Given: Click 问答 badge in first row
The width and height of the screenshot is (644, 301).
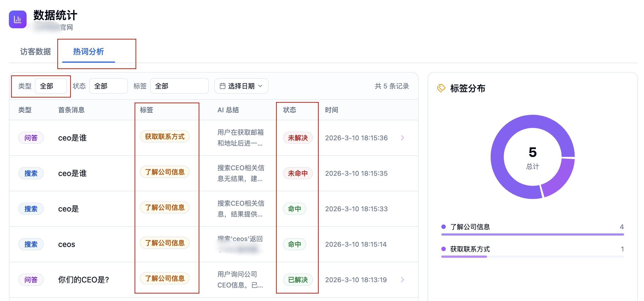Looking at the screenshot, I should (x=31, y=138).
